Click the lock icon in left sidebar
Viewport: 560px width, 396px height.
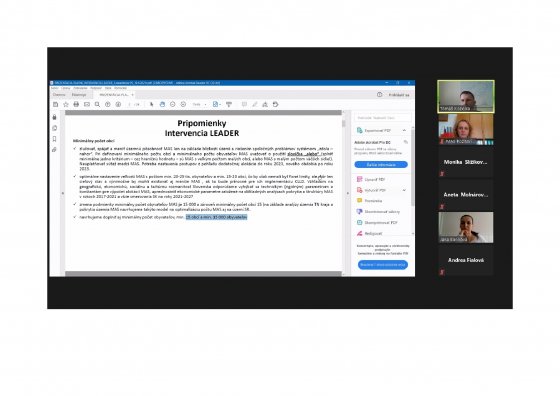pos(54,117)
